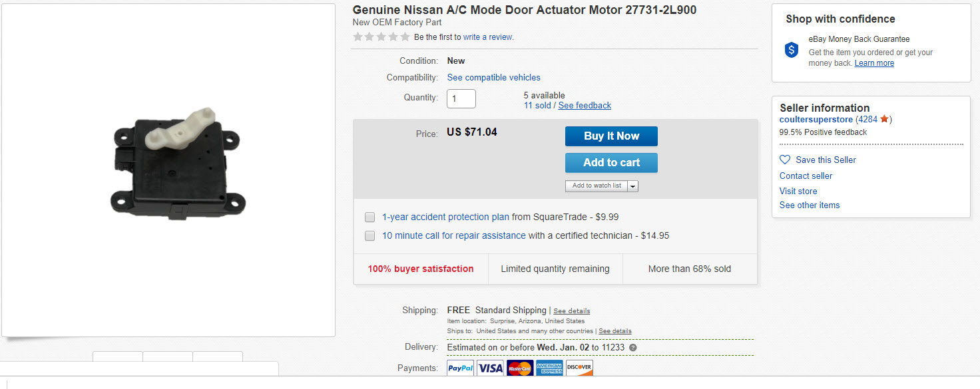Image resolution: width=980 pixels, height=389 pixels.
Task: Check the 10 minute repair assistance call box
Action: click(369, 235)
